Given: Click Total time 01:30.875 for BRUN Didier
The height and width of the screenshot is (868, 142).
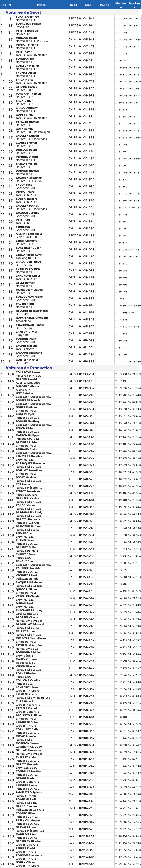Looking at the screenshot, I should (x=87, y=103).
